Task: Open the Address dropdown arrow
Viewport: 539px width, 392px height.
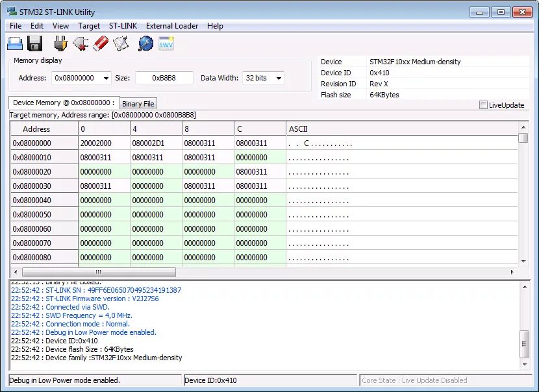Action: pyautogui.click(x=106, y=79)
